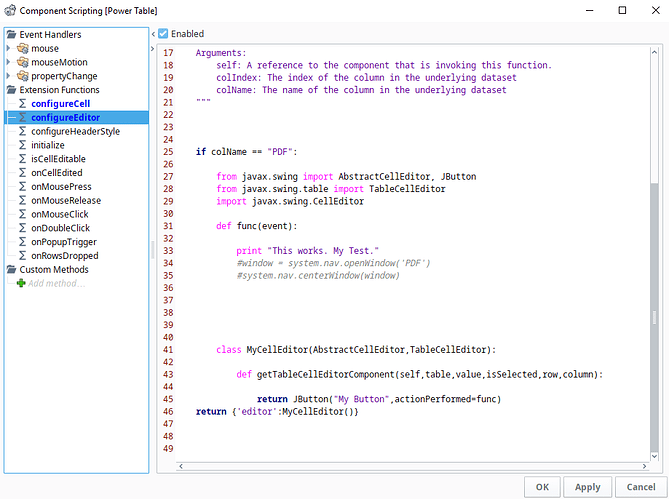
Task: Click the line 45 JButton return line
Action: (379, 399)
